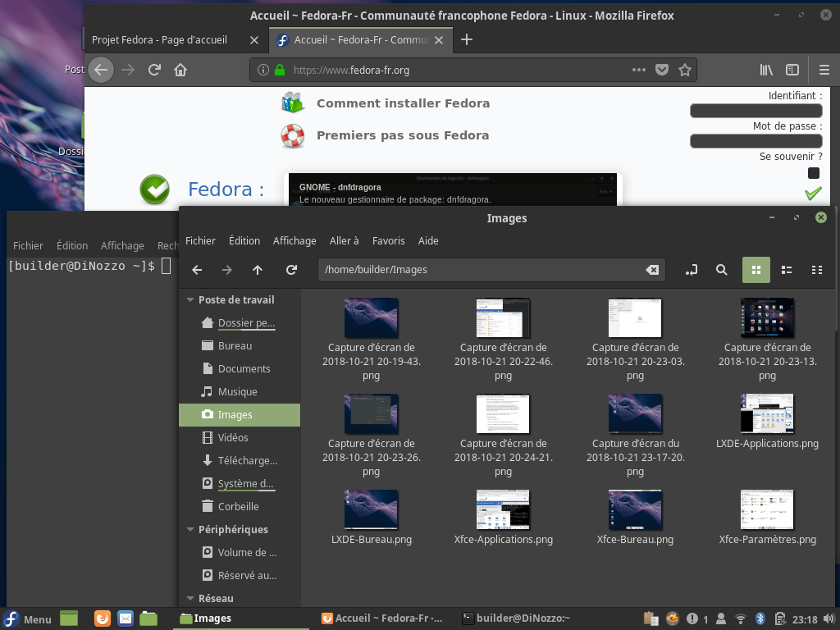Clear the path location field
This screenshot has height=630, width=840.
click(652, 270)
